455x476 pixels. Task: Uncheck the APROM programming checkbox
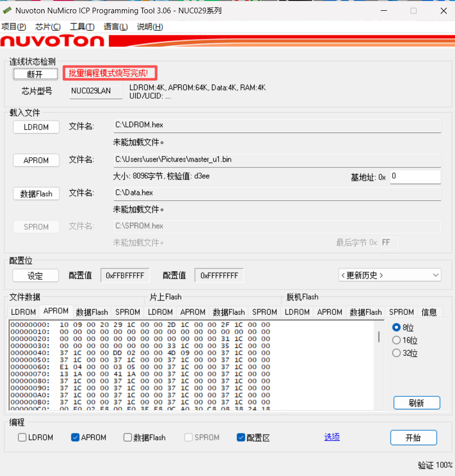pyautogui.click(x=75, y=438)
